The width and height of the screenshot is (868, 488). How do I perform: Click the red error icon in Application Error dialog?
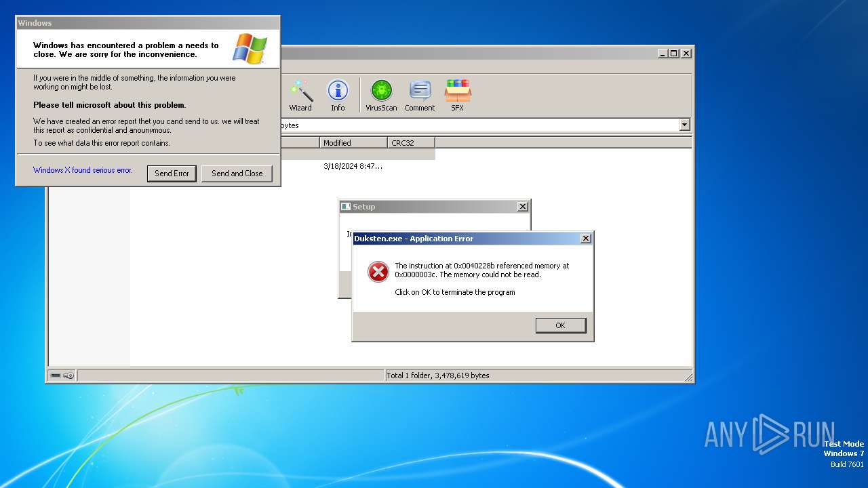coord(378,272)
